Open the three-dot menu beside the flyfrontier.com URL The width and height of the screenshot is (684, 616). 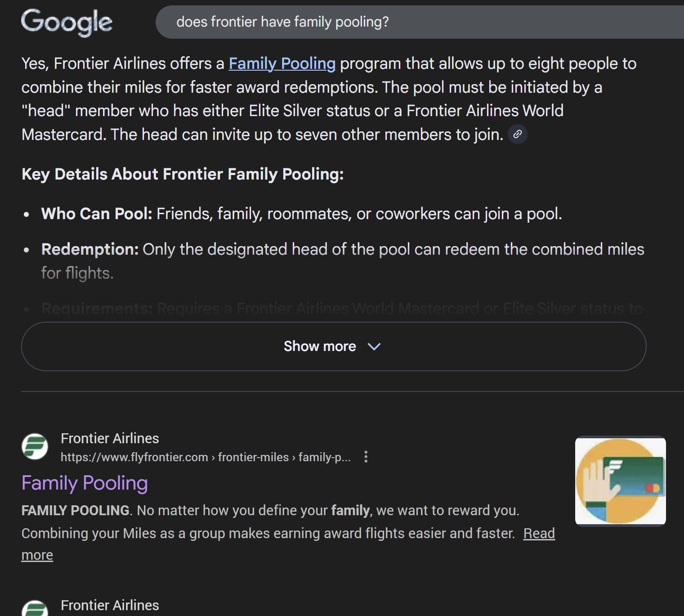pyautogui.click(x=366, y=457)
